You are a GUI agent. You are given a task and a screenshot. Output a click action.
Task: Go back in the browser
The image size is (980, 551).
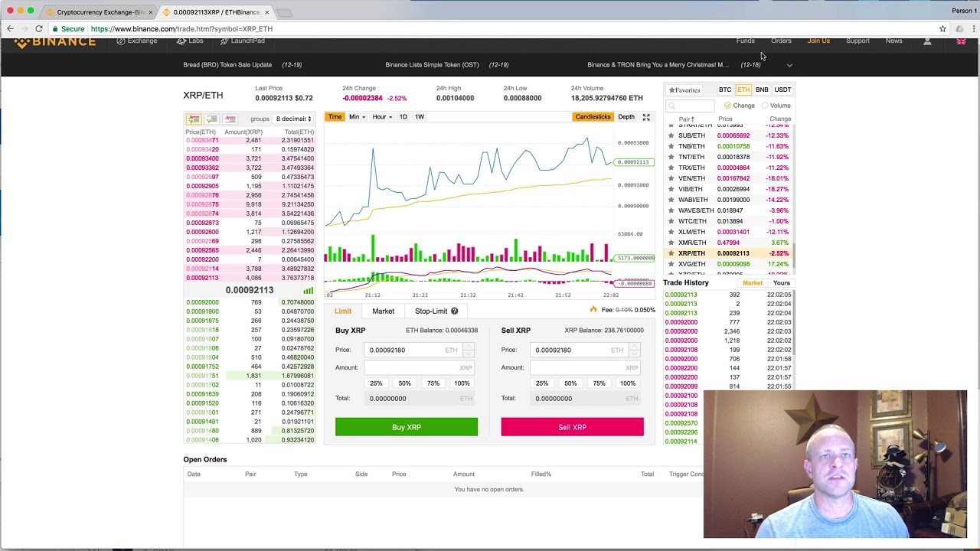pyautogui.click(x=10, y=28)
